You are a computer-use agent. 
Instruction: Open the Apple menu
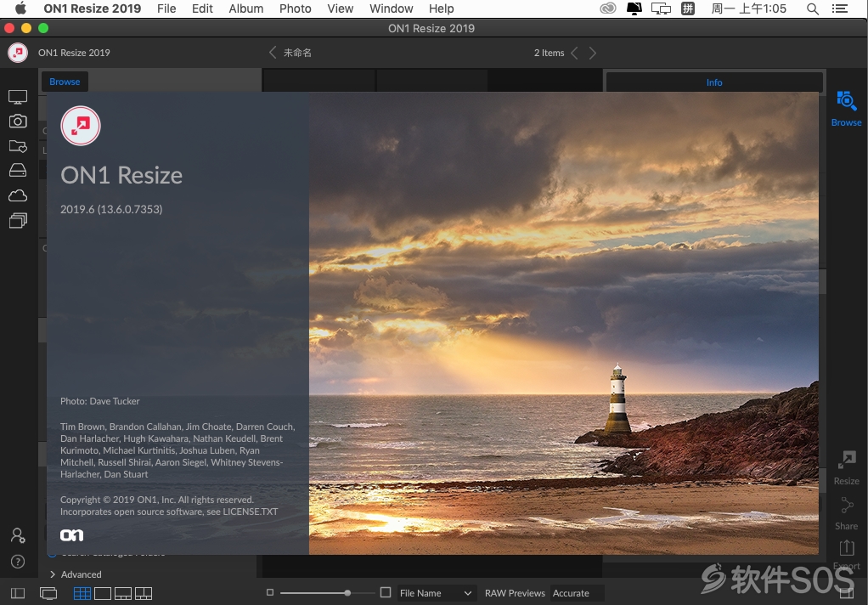point(20,8)
